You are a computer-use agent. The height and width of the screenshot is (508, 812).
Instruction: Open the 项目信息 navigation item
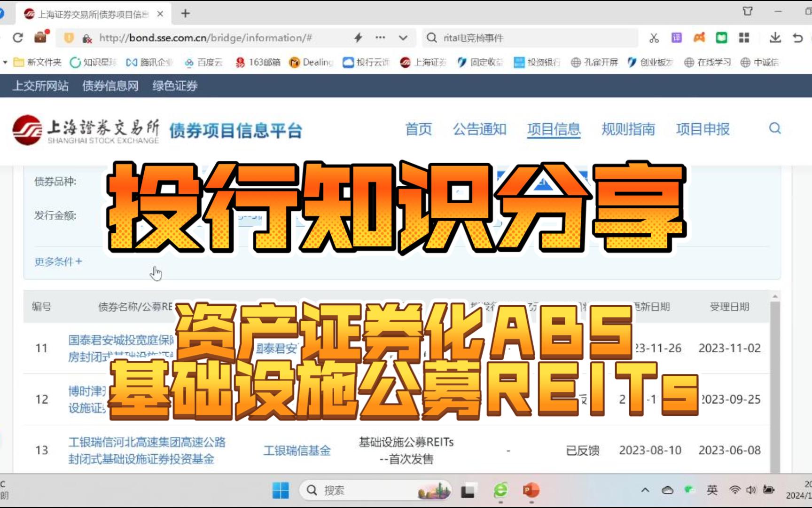[x=554, y=129]
